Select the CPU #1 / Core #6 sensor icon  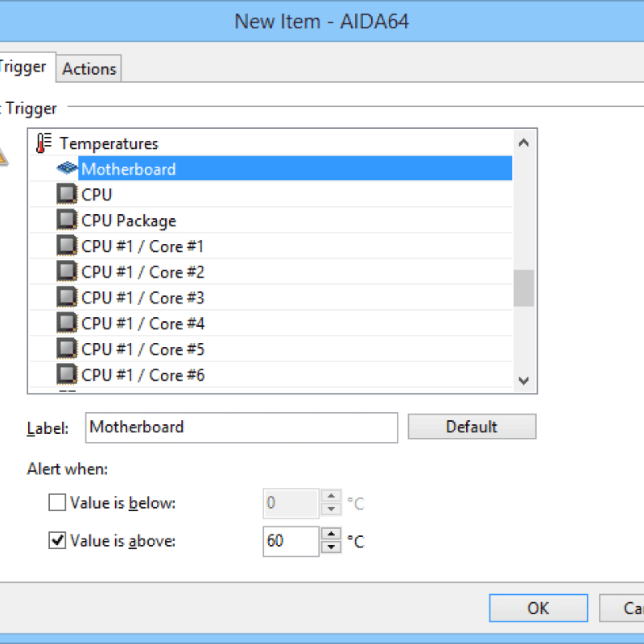click(66, 374)
